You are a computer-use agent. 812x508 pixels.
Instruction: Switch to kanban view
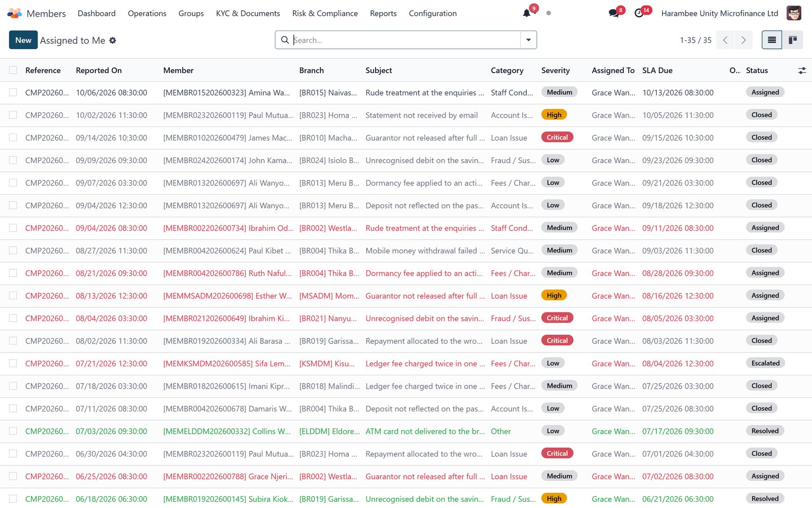[x=793, y=40]
